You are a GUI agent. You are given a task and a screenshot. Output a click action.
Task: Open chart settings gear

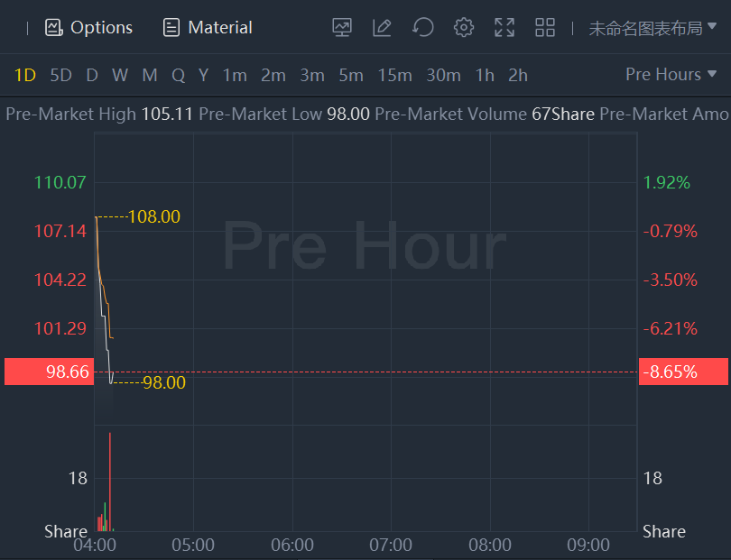pyautogui.click(x=464, y=28)
